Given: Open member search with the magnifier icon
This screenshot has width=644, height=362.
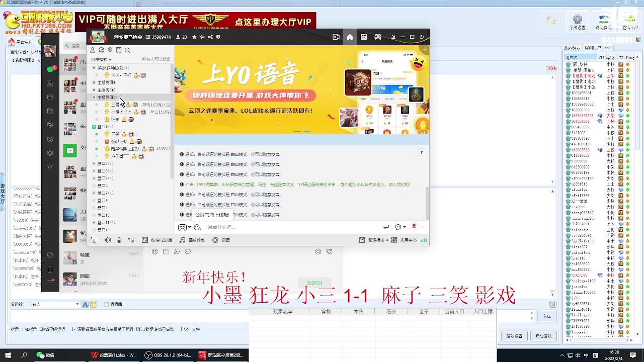Looking at the screenshot, I should pyautogui.click(x=127, y=50).
